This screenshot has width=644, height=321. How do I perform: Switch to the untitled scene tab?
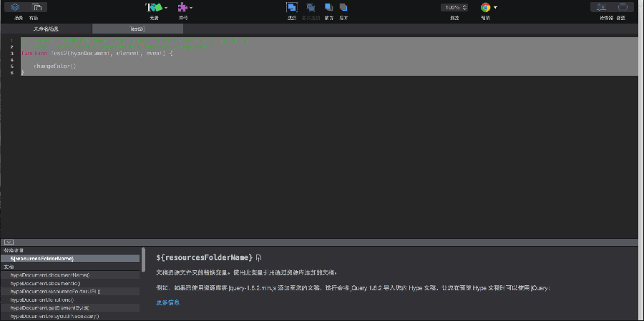click(46, 29)
